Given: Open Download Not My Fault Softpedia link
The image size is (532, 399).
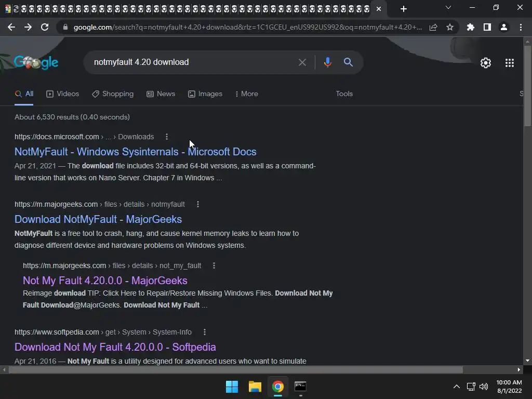Looking at the screenshot, I should click(x=115, y=347).
